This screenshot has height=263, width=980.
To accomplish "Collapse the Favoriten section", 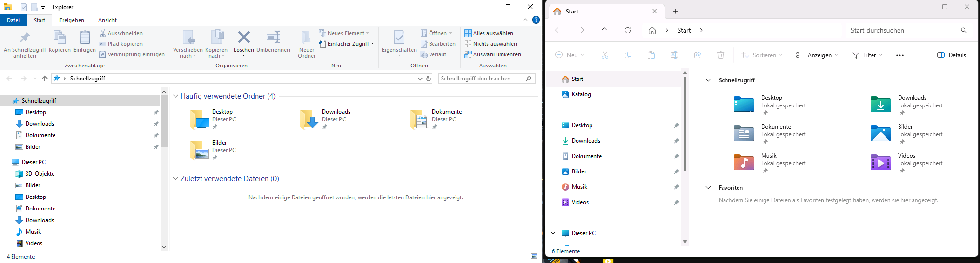I will (x=708, y=188).
